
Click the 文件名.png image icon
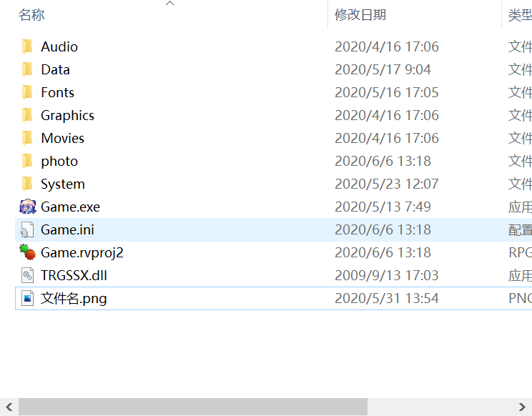27,298
